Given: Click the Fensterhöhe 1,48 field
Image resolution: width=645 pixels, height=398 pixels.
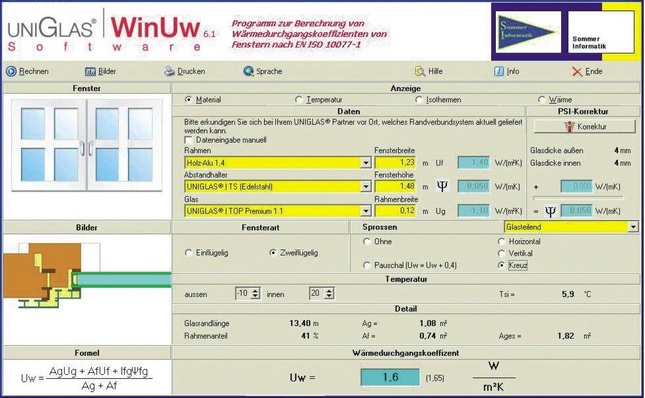Looking at the screenshot, I should [395, 186].
